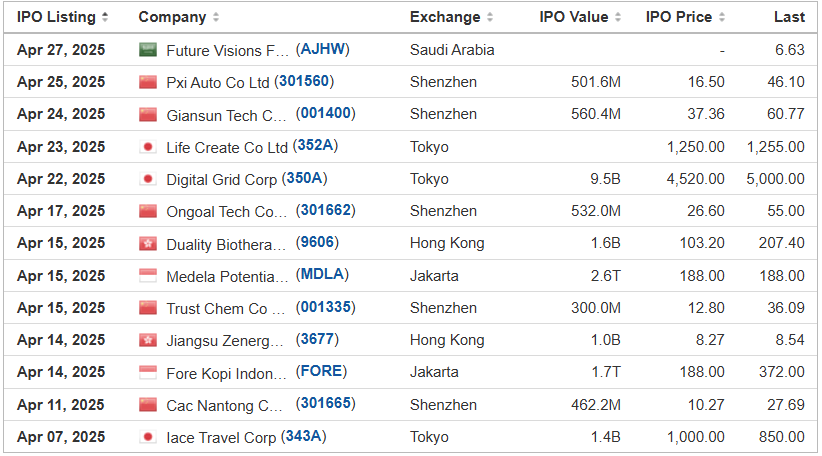822x456 pixels.
Task: Click IPO price 4,520.00 cell
Action: (x=695, y=179)
